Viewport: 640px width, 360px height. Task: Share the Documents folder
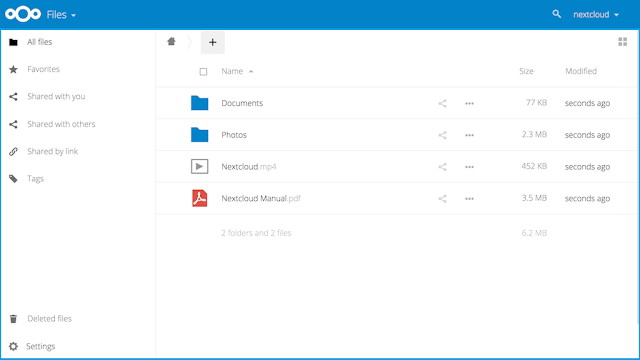click(442, 103)
